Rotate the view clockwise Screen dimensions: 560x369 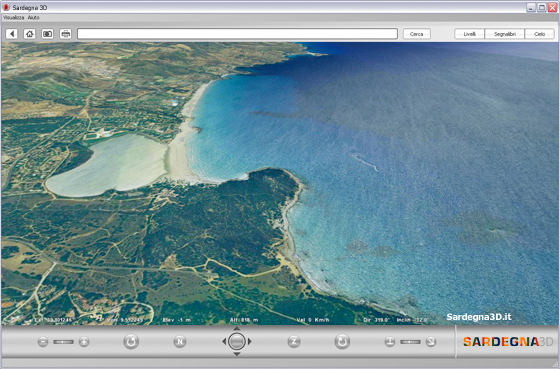[342, 341]
